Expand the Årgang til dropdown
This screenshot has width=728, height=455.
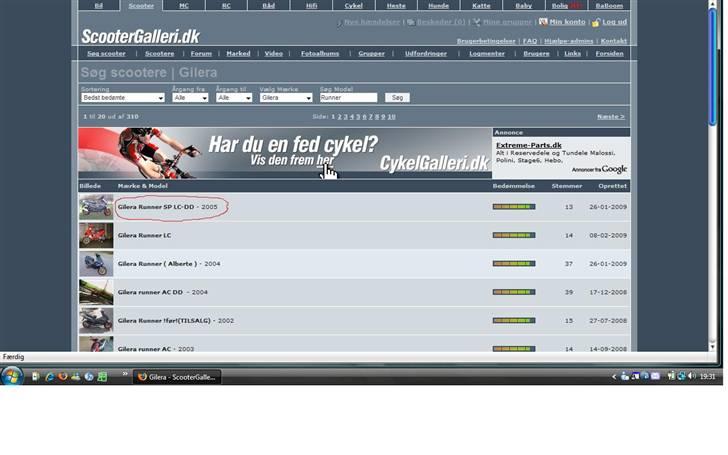click(x=234, y=98)
